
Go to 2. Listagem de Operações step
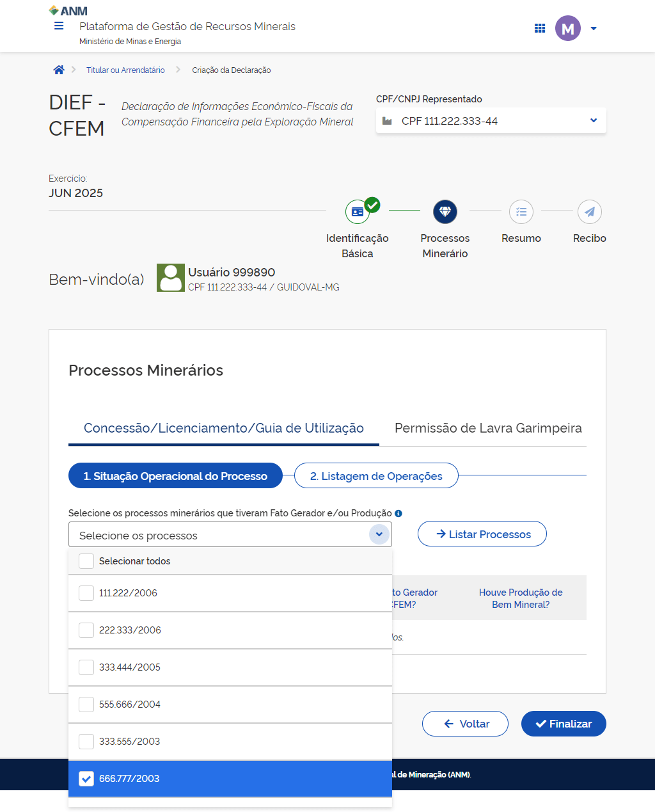(376, 476)
